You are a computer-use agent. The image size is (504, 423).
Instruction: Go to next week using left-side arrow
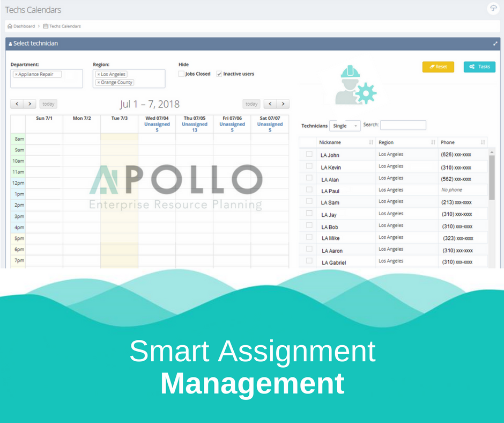coord(29,104)
